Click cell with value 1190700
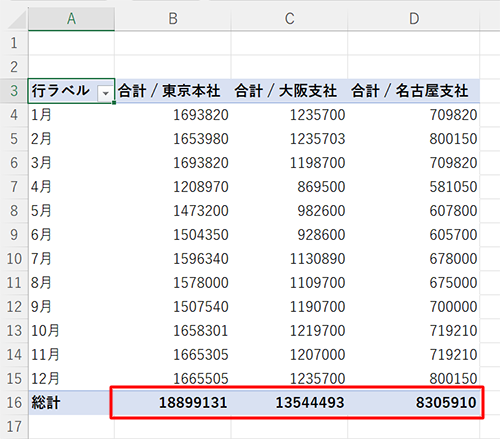 pyautogui.click(x=289, y=307)
